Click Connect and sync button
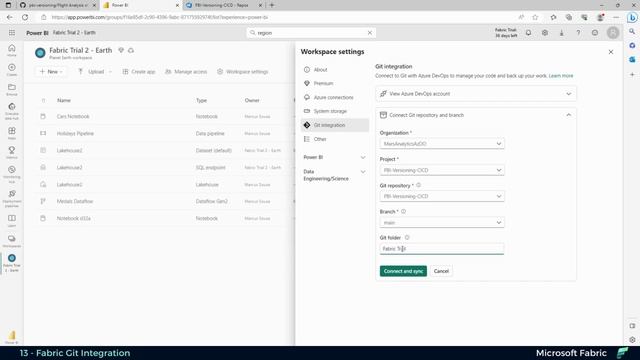 (403, 271)
